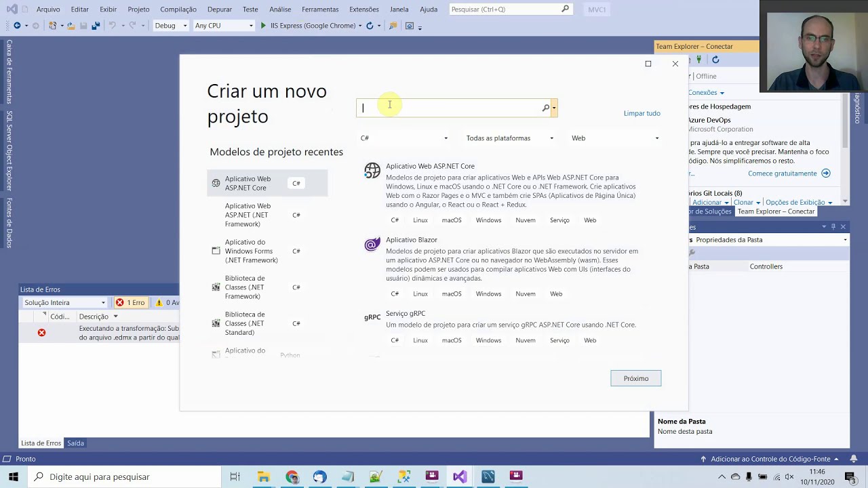Screen dimensions: 868x488
Task: Open 'Adicionar' dropdown under local Git repositories
Action: (710, 203)
